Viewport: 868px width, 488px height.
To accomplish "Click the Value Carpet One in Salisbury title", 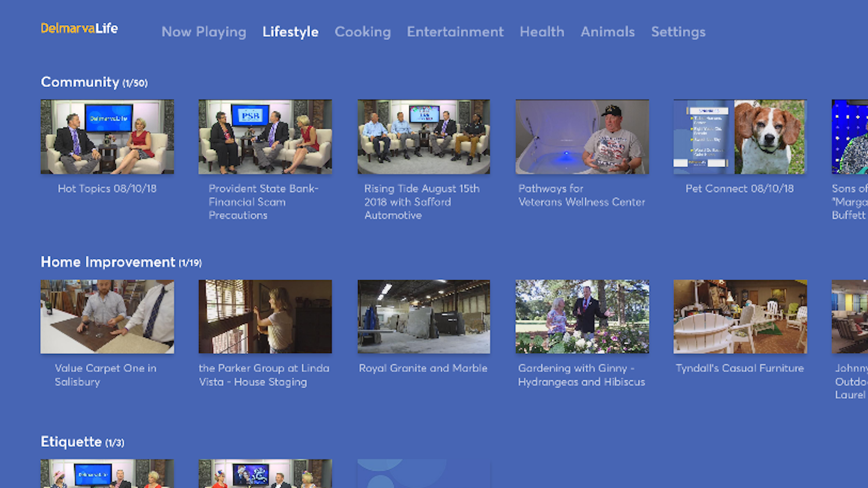I will pos(106,375).
